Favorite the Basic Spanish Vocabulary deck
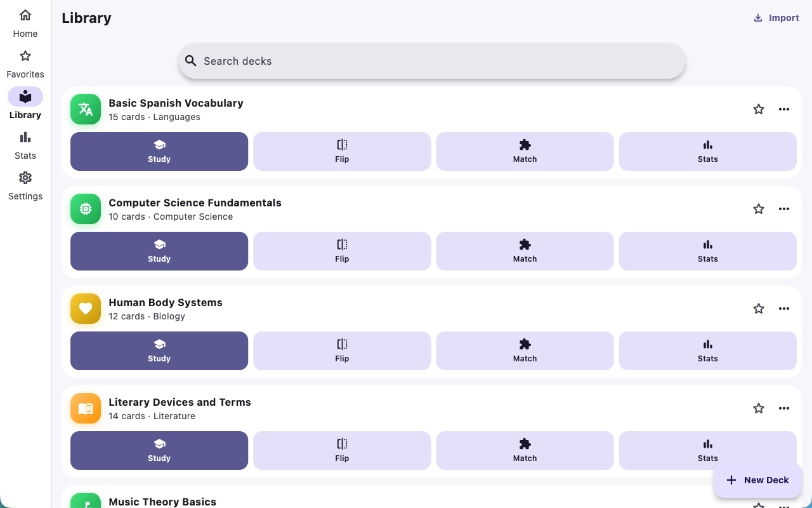 [x=759, y=109]
